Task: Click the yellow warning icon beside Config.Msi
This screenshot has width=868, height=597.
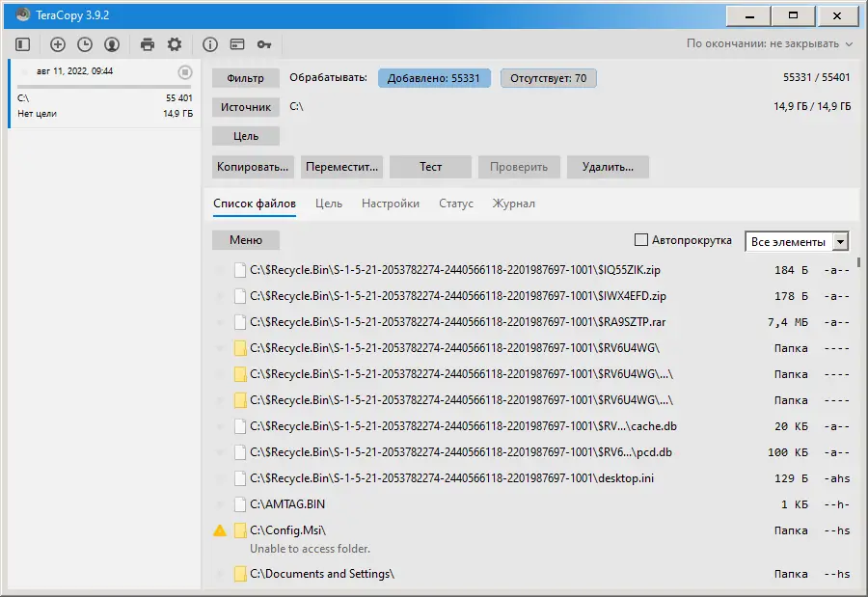Action: [220, 530]
